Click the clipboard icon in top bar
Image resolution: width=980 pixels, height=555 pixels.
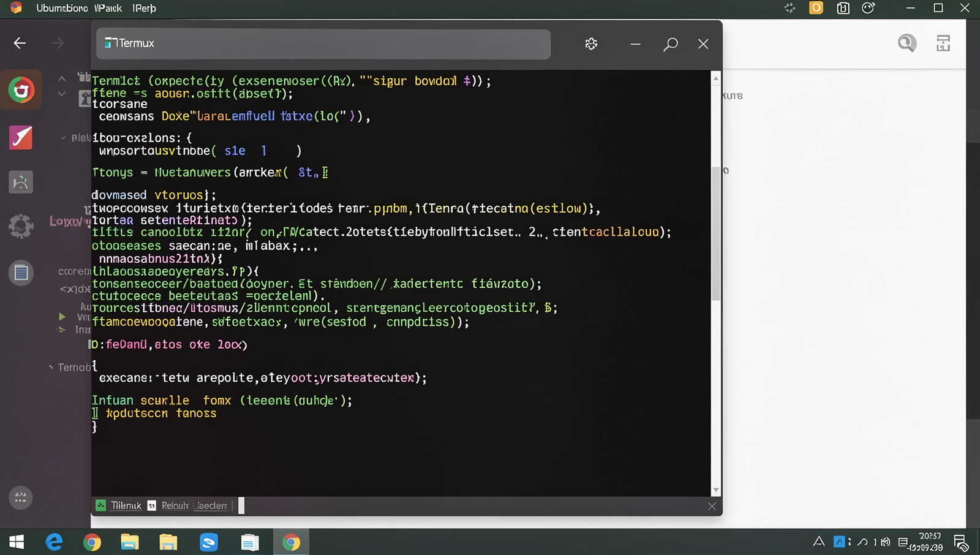pos(843,8)
